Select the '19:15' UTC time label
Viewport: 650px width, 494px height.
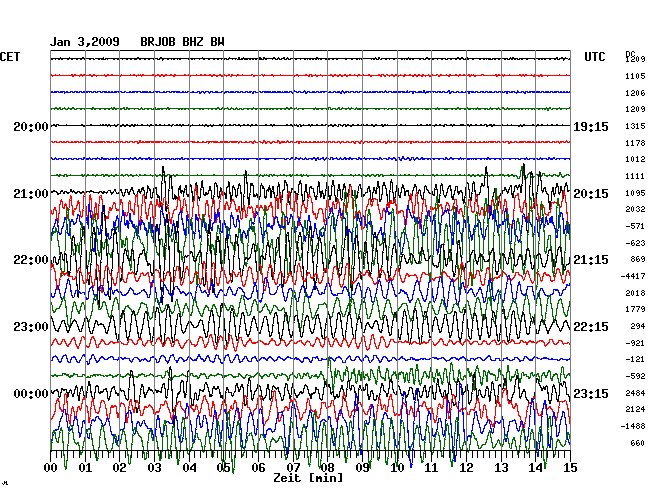591,126
